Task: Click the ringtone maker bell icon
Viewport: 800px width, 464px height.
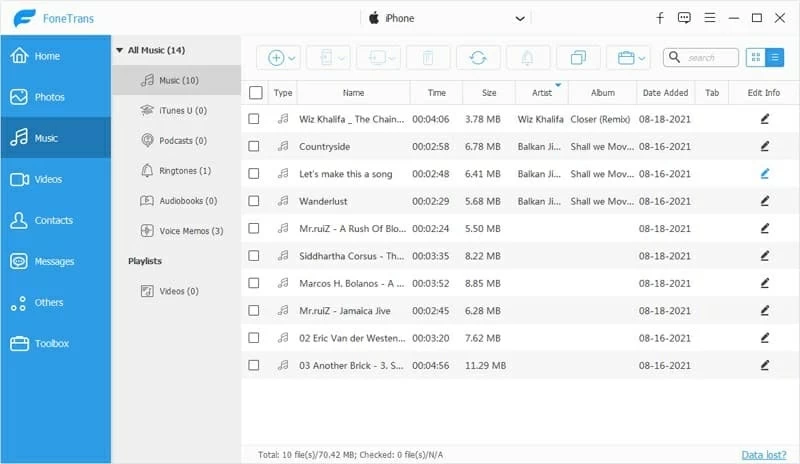Action: click(x=528, y=58)
